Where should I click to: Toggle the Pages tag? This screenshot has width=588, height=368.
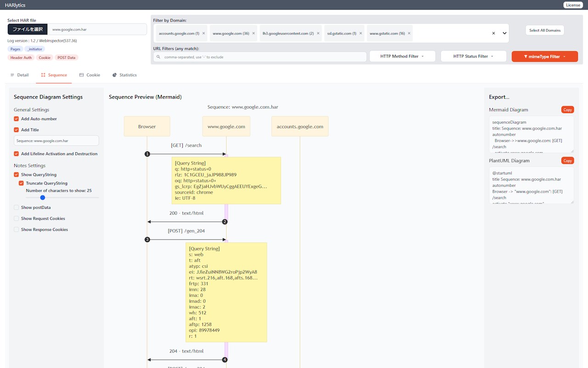coord(15,49)
